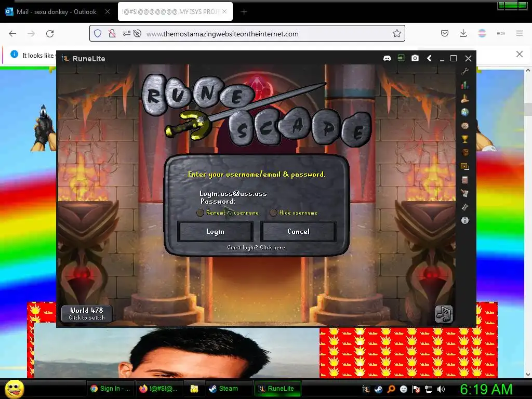This screenshot has width=532, height=399.
Task: Open RuneLite Configuration wrench panel
Action: pyautogui.click(x=465, y=71)
